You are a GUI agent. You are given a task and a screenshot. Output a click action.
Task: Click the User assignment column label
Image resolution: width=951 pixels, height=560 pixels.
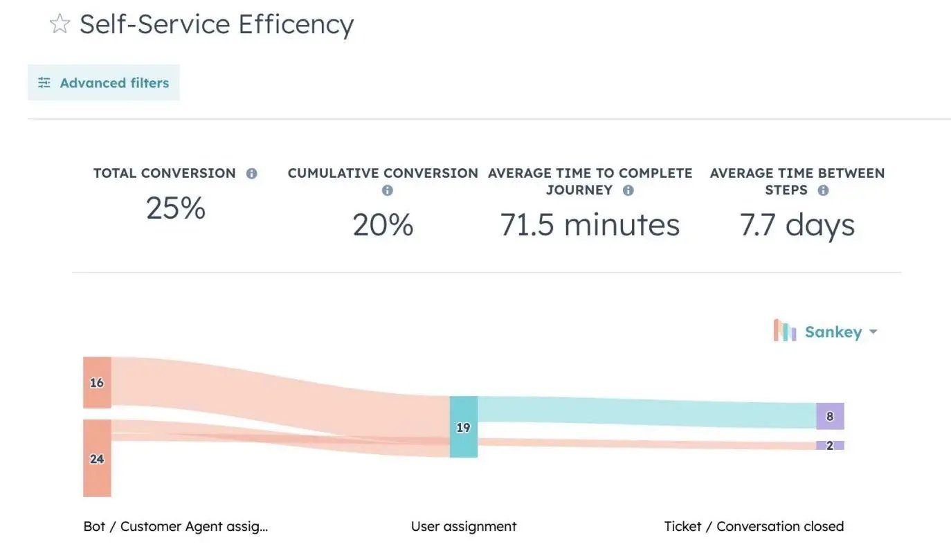pyautogui.click(x=464, y=526)
